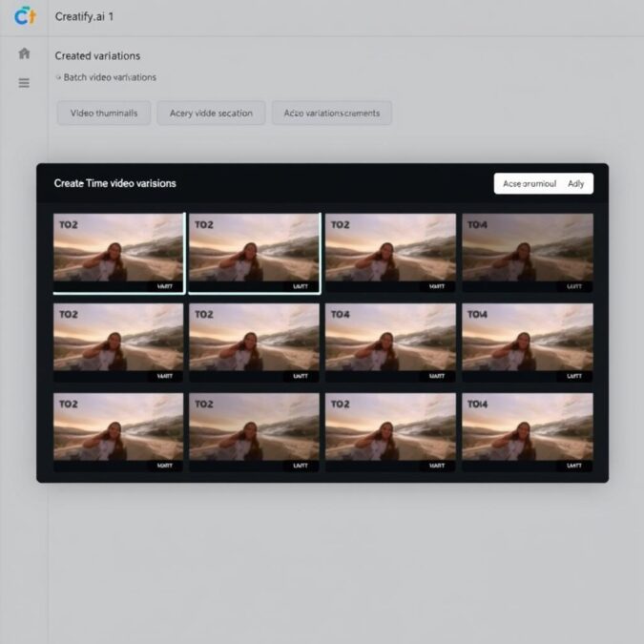This screenshot has height=644, width=644.
Task: Select third TO2 thumbnail in top row
Action: [390, 252]
